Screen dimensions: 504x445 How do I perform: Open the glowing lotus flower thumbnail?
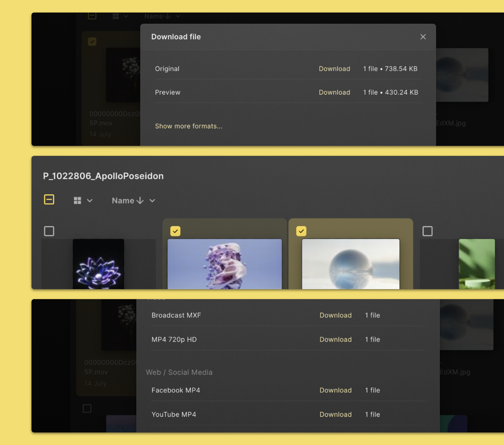pyautogui.click(x=98, y=264)
